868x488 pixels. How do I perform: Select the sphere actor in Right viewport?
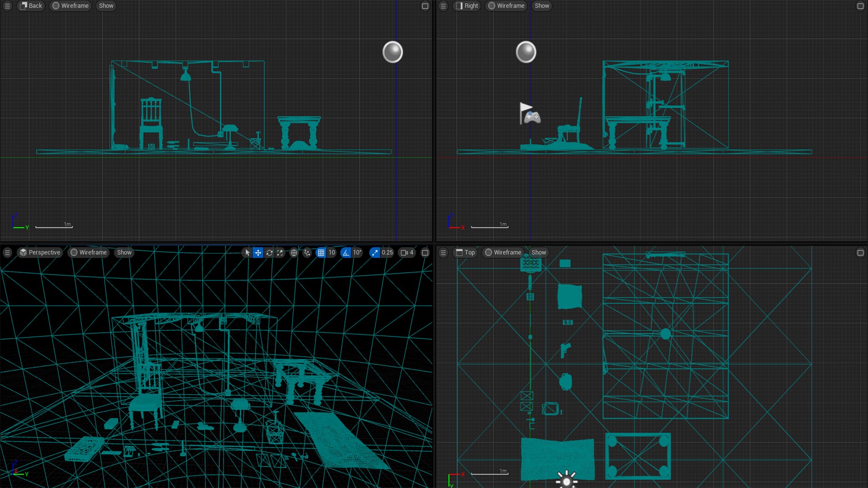coord(526,52)
